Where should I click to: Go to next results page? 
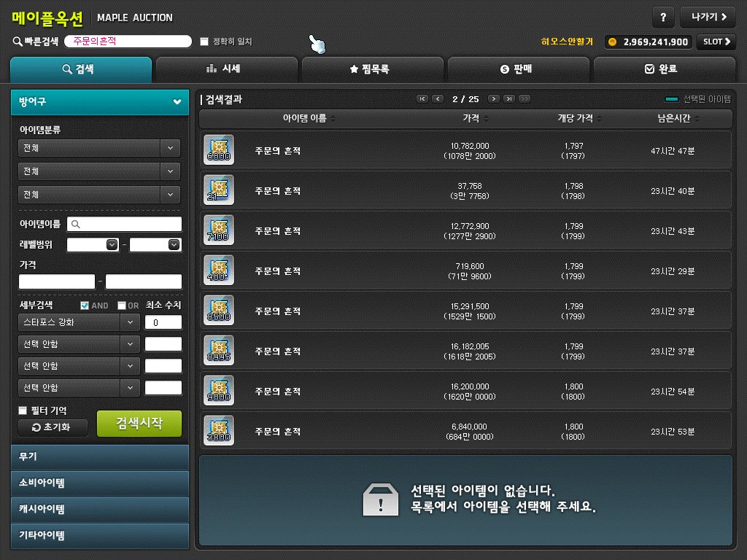pyautogui.click(x=494, y=99)
